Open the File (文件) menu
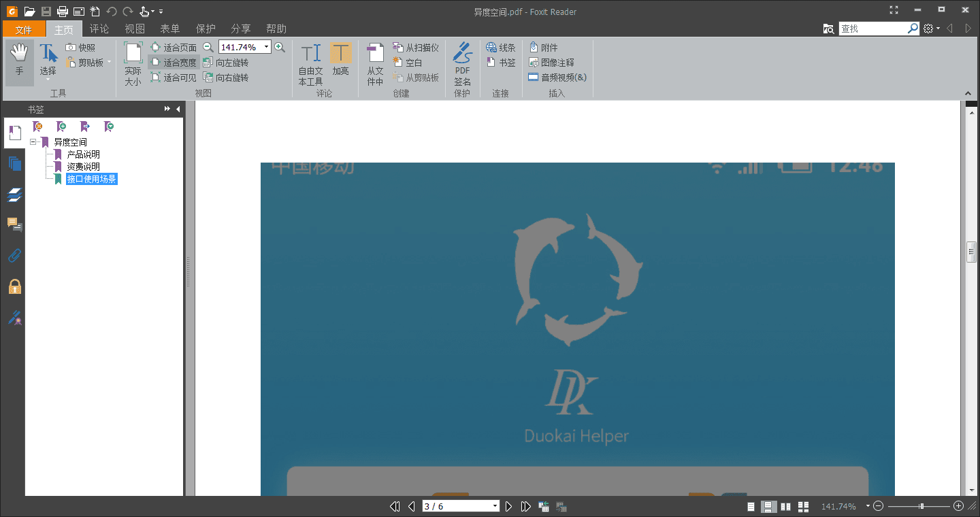 coord(24,29)
